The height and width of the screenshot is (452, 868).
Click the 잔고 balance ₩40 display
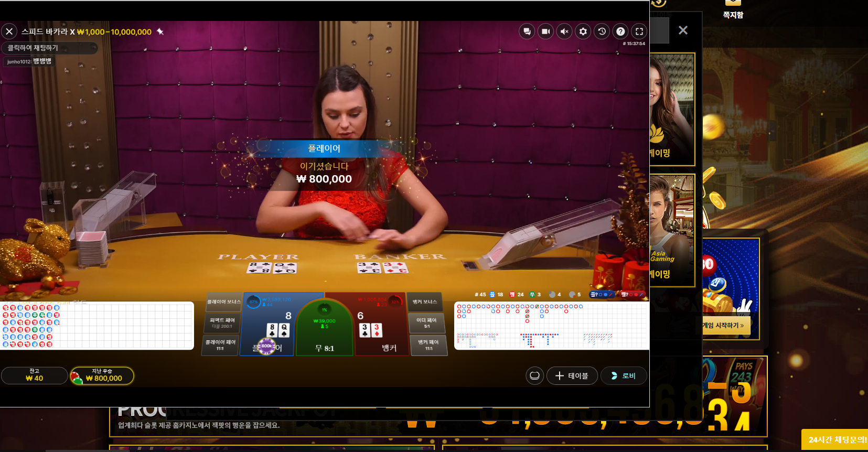[x=34, y=375]
